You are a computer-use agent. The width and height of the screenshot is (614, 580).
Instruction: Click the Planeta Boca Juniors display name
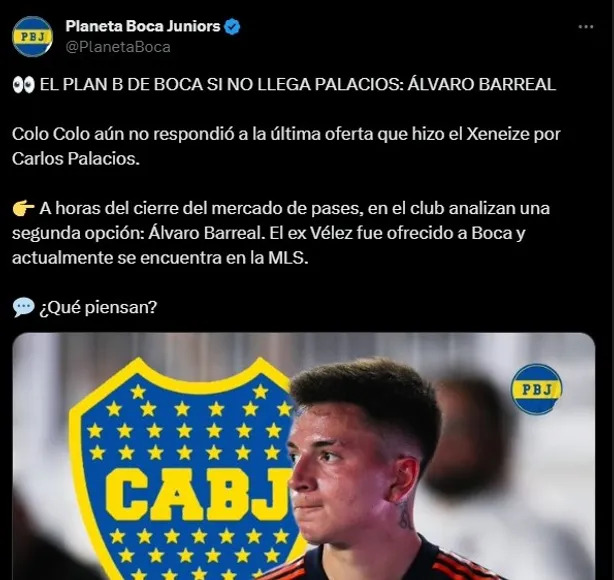143,26
